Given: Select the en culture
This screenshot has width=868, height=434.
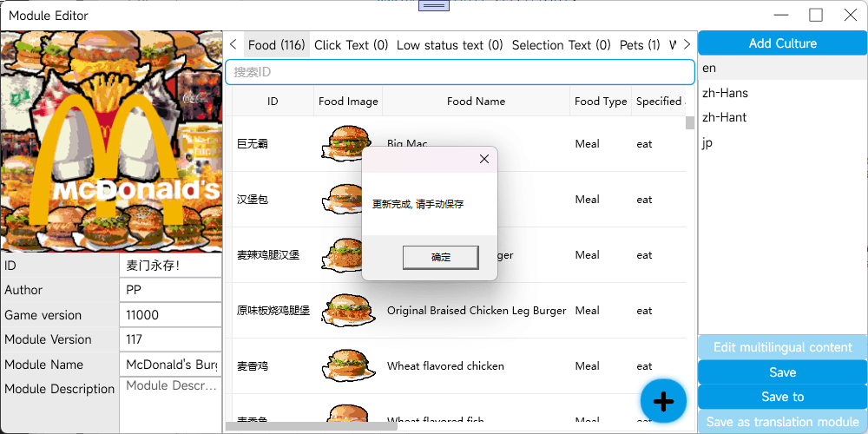Looking at the screenshot, I should pyautogui.click(x=783, y=68).
